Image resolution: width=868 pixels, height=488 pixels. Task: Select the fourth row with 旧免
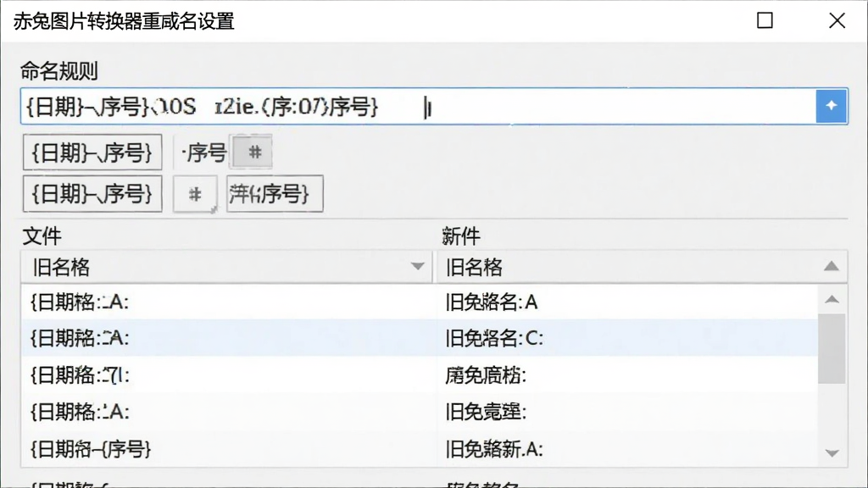click(x=420, y=412)
